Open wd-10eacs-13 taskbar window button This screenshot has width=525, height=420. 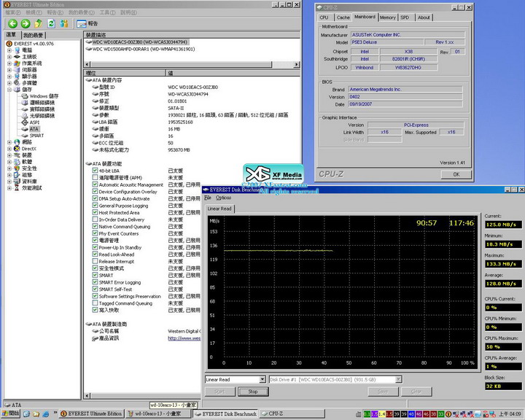click(x=158, y=413)
